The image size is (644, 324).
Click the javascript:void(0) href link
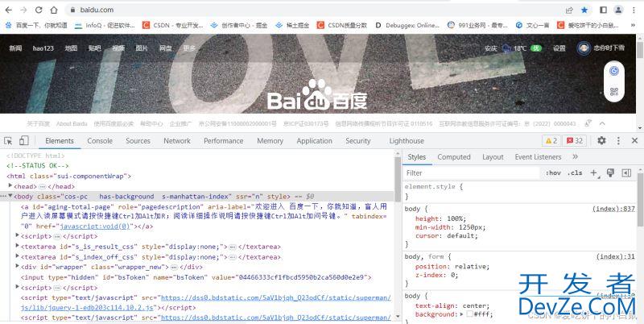click(x=95, y=226)
